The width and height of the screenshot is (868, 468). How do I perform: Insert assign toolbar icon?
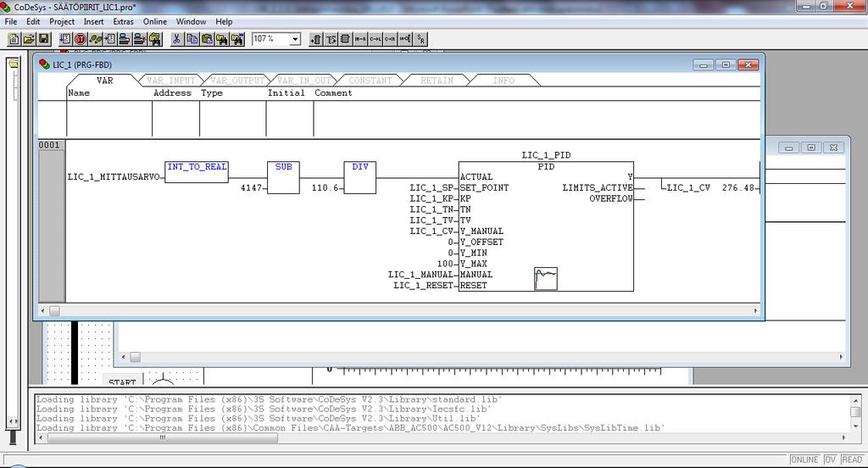tap(360, 39)
